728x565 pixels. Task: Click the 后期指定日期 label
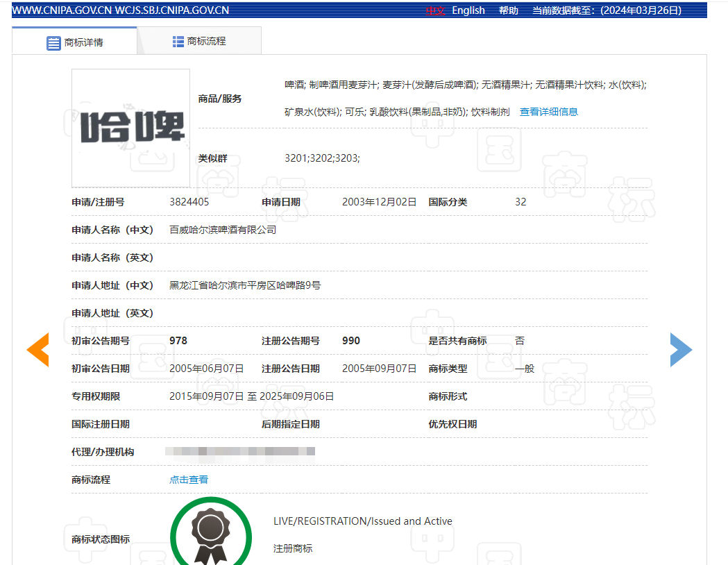tap(291, 424)
